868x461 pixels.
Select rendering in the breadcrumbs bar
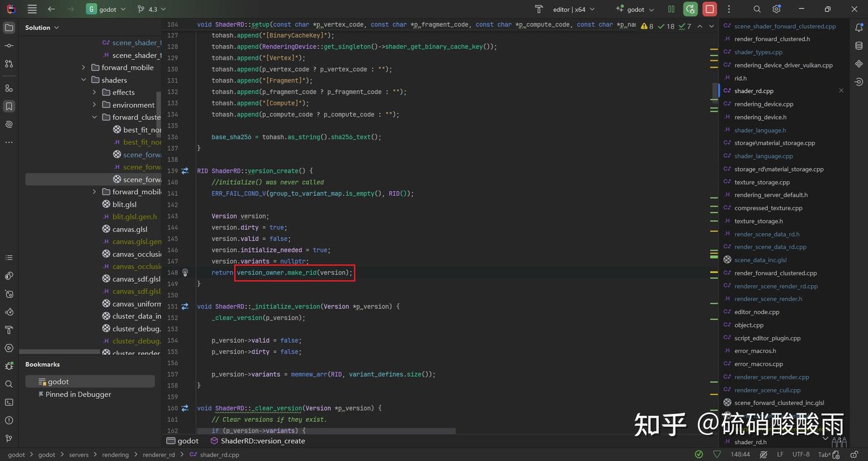(115, 454)
